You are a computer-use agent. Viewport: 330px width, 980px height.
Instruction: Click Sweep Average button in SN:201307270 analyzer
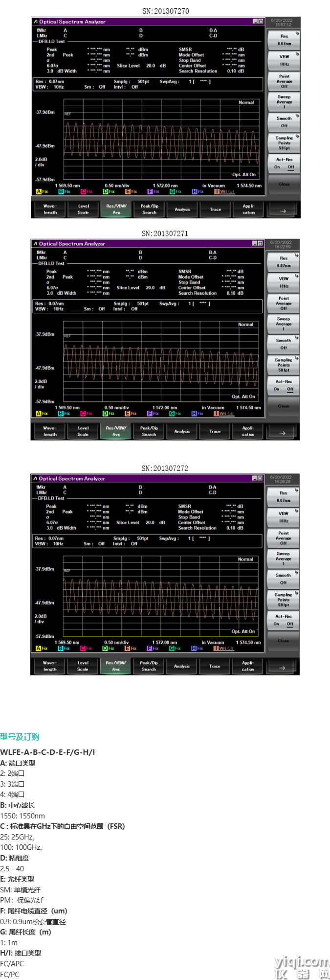(284, 102)
